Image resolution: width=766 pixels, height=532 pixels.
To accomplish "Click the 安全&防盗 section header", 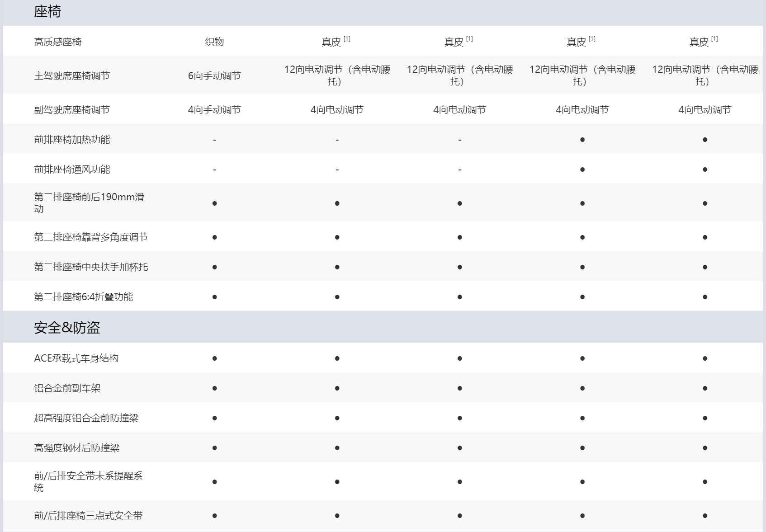I will coord(67,328).
